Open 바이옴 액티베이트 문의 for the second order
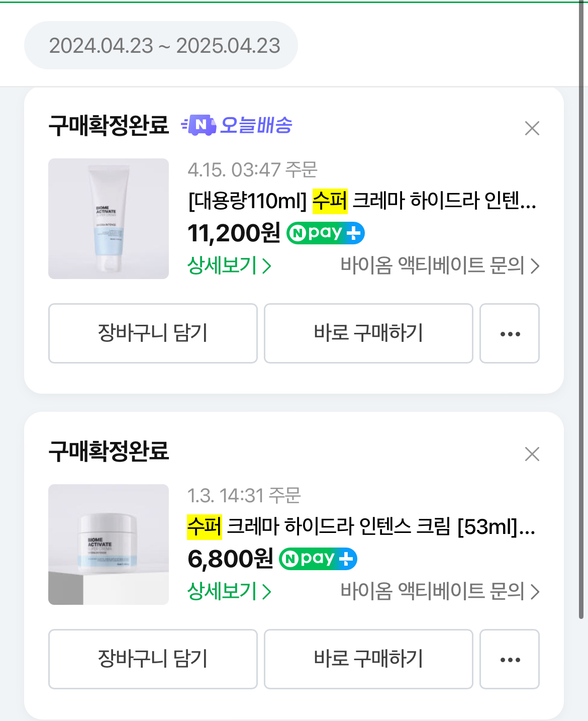This screenshot has width=588, height=721. click(440, 591)
